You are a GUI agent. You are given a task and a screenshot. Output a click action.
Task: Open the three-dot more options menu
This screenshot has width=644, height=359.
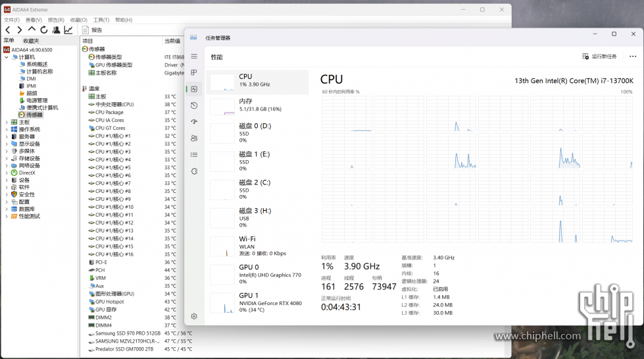pos(633,57)
